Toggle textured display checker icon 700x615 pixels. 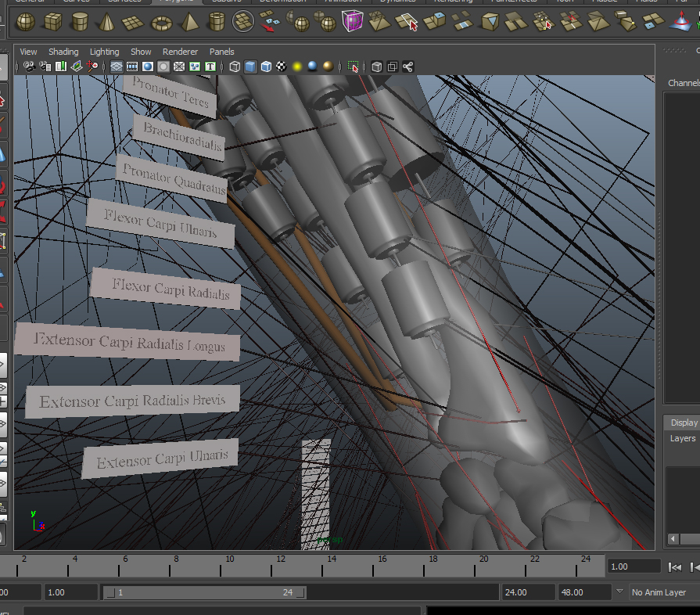tap(281, 67)
